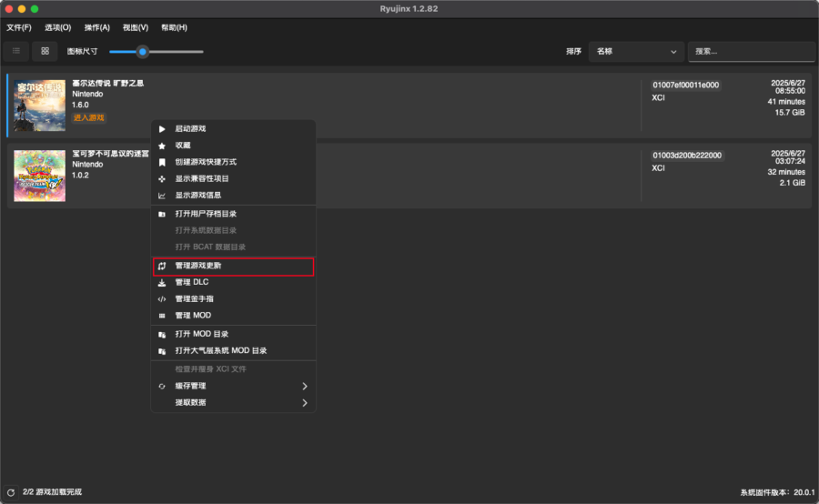
Task: Open the 选项(O) menu
Action: coord(57,27)
